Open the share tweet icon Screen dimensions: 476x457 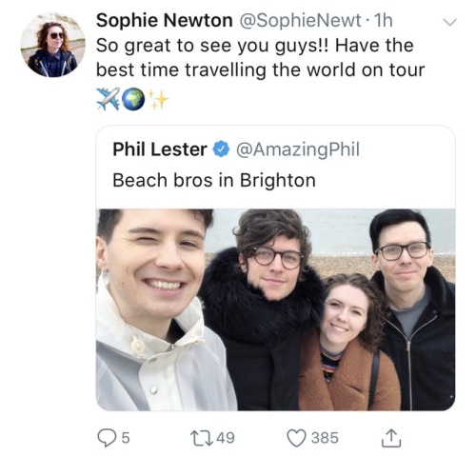391,438
